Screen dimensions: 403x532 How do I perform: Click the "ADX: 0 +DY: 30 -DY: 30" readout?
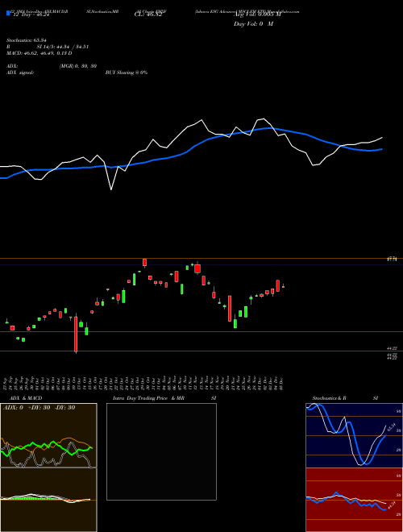click(39, 408)
